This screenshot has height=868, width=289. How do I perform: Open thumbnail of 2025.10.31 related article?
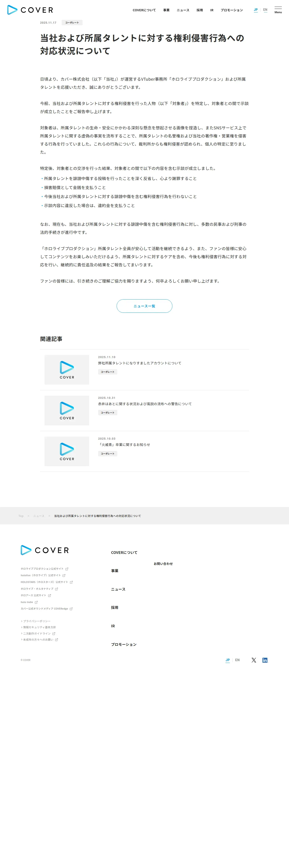[67, 410]
